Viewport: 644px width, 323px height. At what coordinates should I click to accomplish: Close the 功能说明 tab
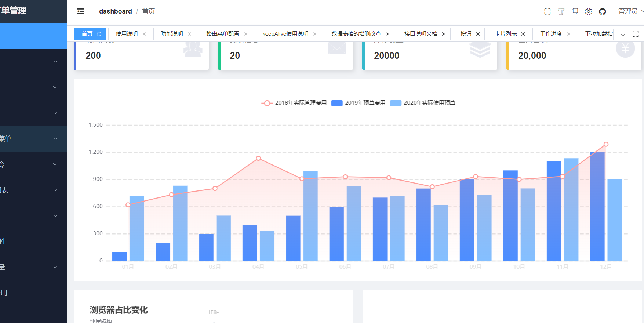189,34
